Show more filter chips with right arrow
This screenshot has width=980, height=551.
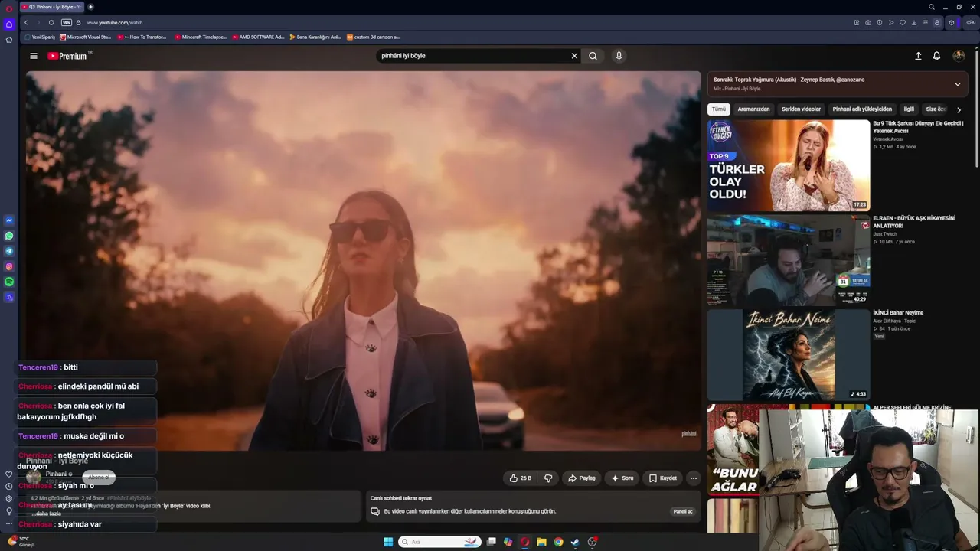959,109
